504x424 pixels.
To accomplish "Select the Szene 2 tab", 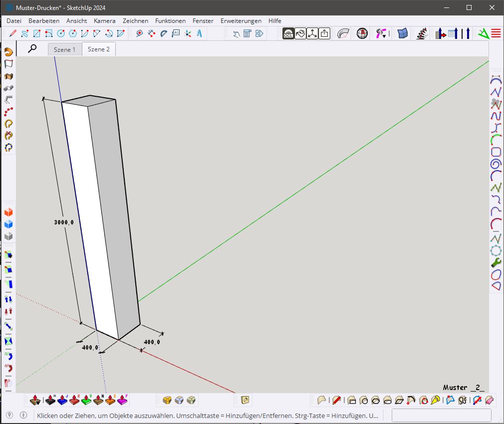I will tap(99, 49).
